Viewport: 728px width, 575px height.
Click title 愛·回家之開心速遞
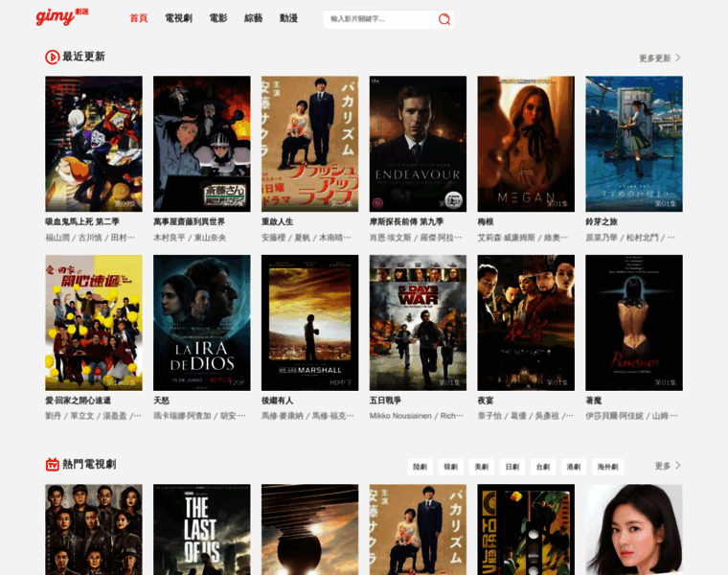(x=78, y=401)
